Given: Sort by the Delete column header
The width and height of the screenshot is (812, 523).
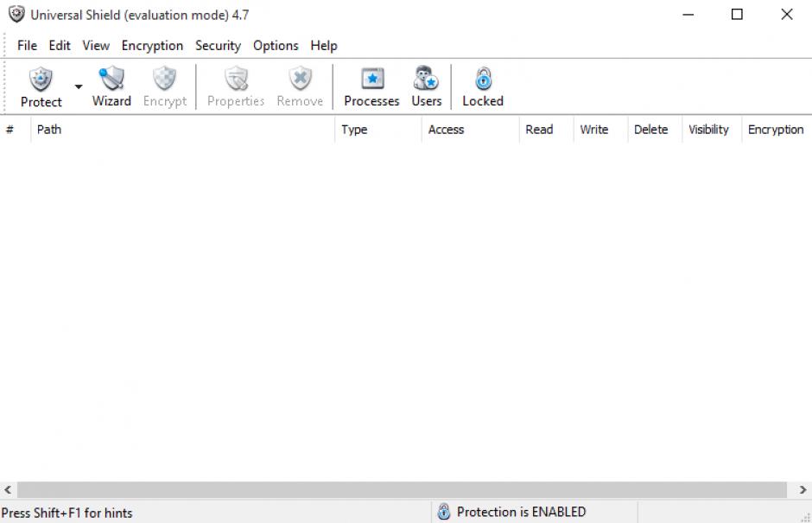Looking at the screenshot, I should click(x=655, y=130).
